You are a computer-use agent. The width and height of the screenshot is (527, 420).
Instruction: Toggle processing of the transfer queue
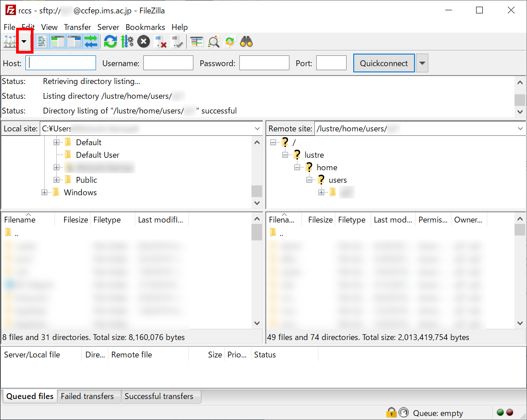click(x=127, y=42)
